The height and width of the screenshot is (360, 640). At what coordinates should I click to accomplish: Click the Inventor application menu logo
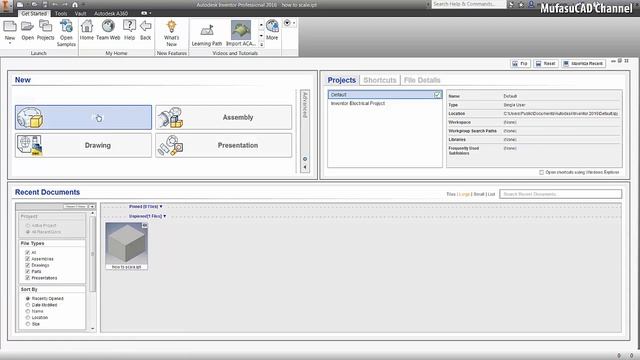click(6, 5)
